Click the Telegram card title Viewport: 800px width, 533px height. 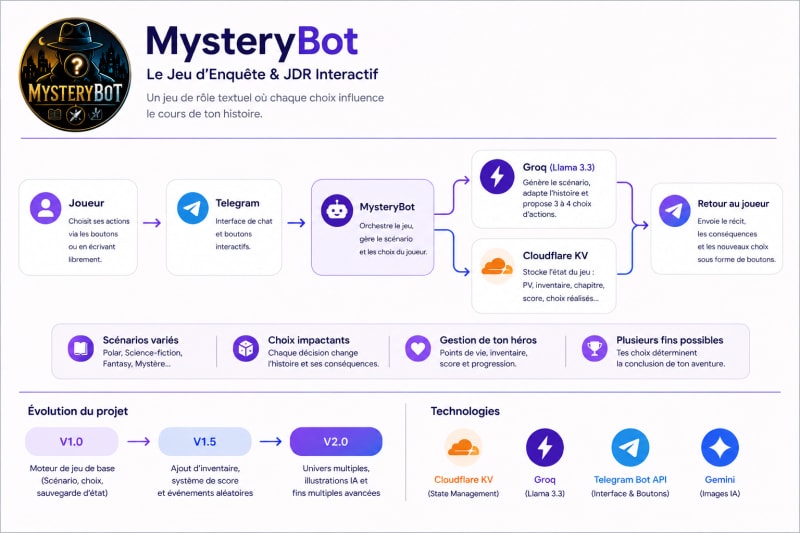(237, 203)
